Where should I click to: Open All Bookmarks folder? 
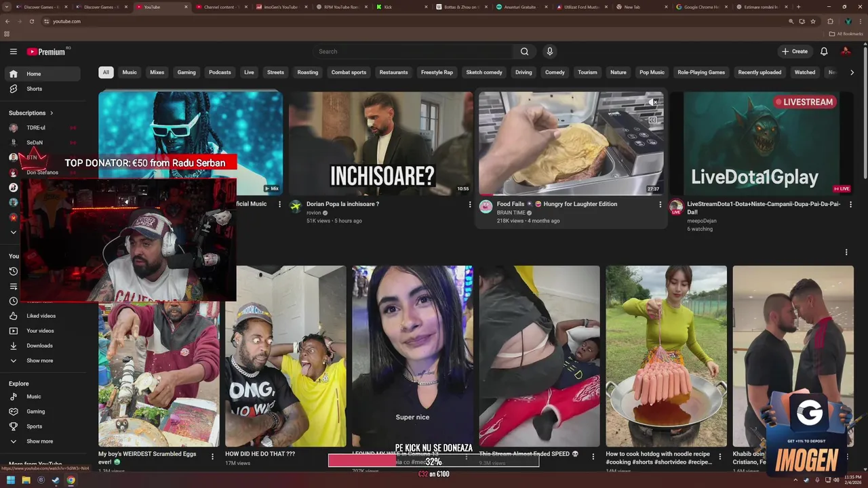coord(846,34)
